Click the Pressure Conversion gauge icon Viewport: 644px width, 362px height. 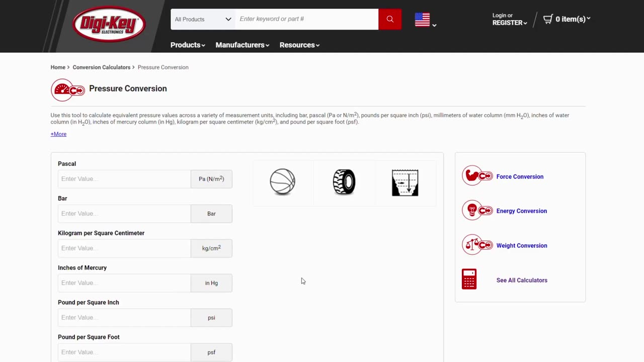click(x=68, y=90)
